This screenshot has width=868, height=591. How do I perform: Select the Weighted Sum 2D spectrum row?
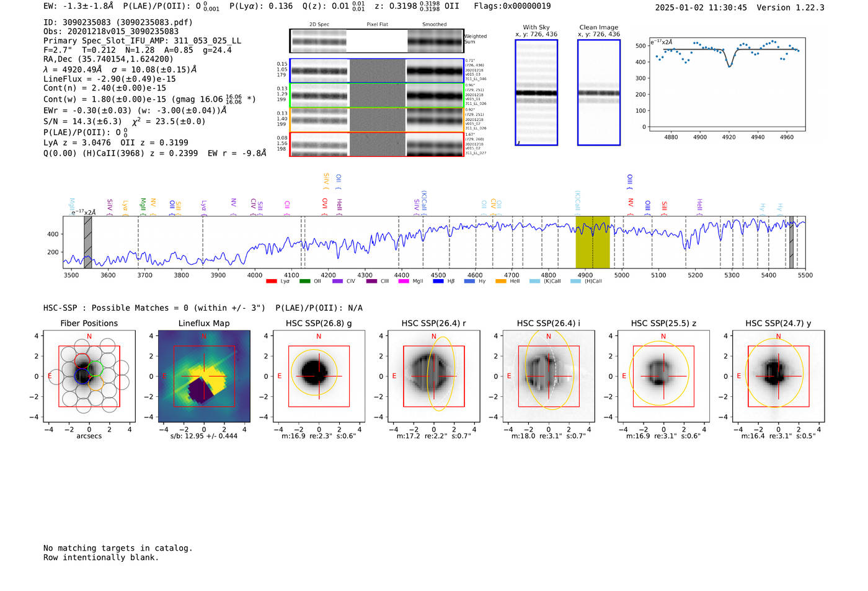click(x=376, y=41)
